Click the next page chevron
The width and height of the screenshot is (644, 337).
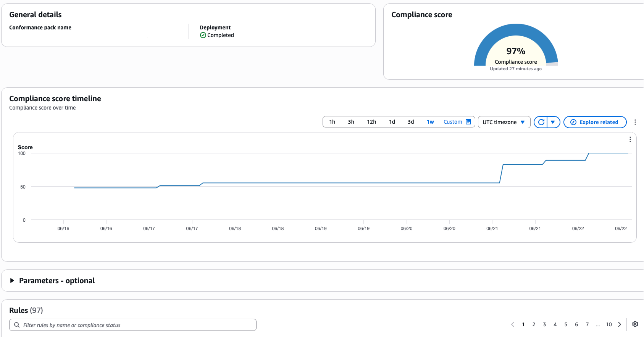click(620, 324)
